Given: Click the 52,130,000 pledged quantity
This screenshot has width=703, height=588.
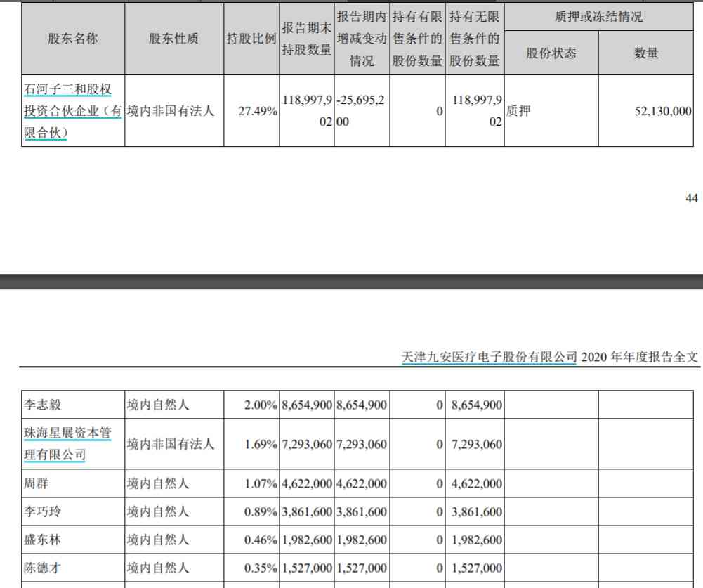Looking at the screenshot, I should point(663,111).
